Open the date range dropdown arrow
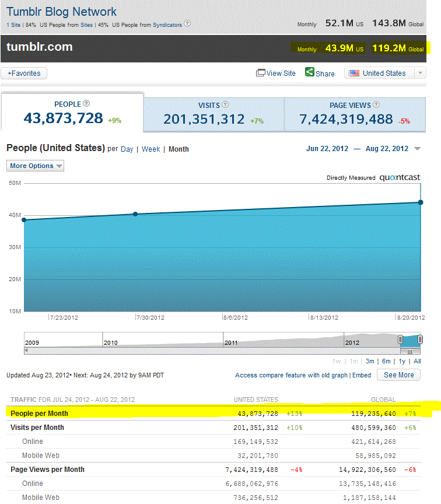Viewport: 441px width, 504px height. tap(417, 149)
